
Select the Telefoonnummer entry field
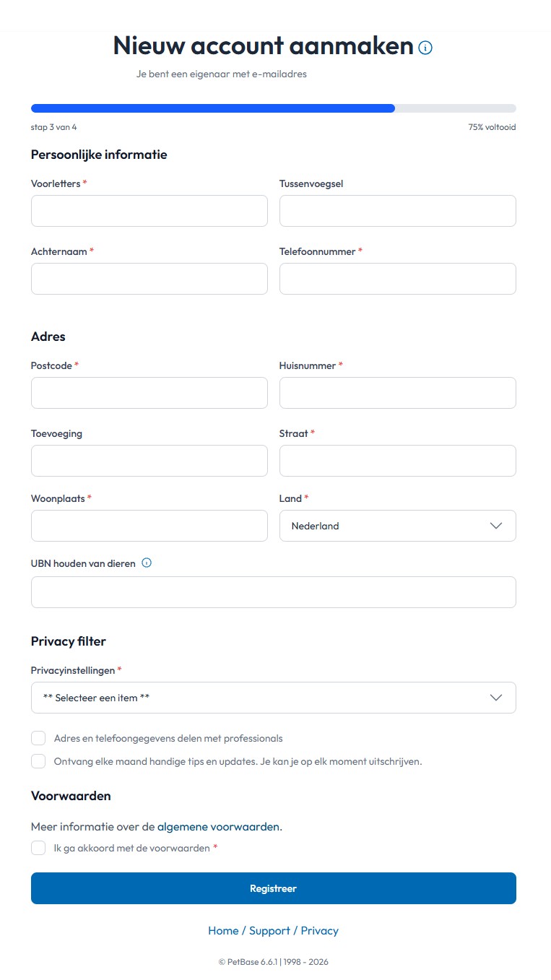coord(397,278)
